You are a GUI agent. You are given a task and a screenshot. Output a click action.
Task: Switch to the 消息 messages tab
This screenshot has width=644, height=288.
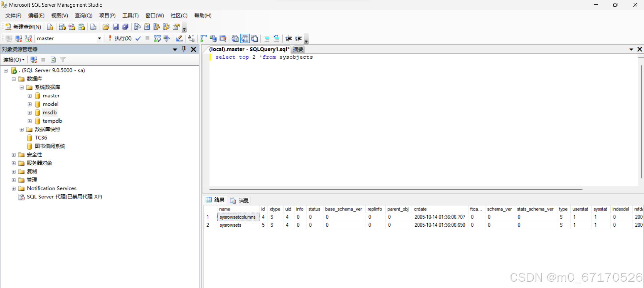[240, 200]
